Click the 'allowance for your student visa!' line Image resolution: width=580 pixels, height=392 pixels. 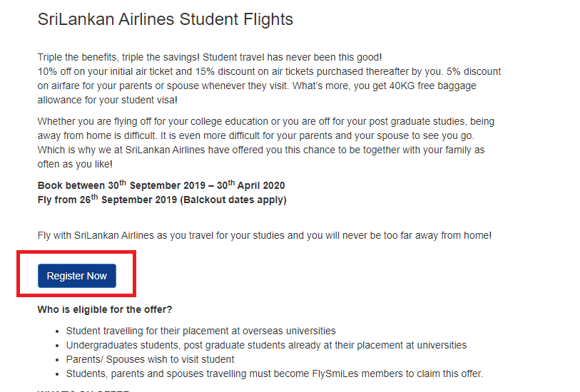(x=106, y=100)
